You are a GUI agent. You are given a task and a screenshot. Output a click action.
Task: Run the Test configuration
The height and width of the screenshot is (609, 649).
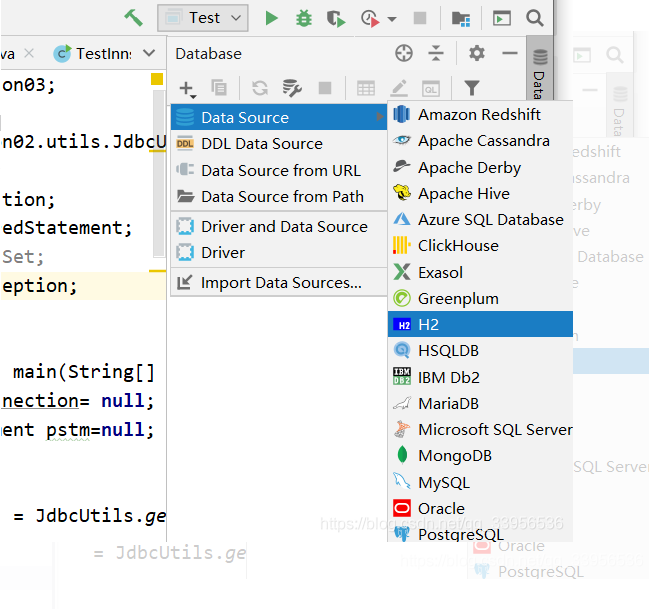click(x=271, y=18)
